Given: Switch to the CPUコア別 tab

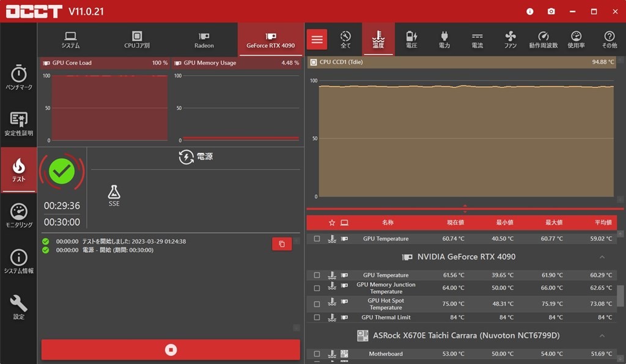Looking at the screenshot, I should click(x=137, y=40).
